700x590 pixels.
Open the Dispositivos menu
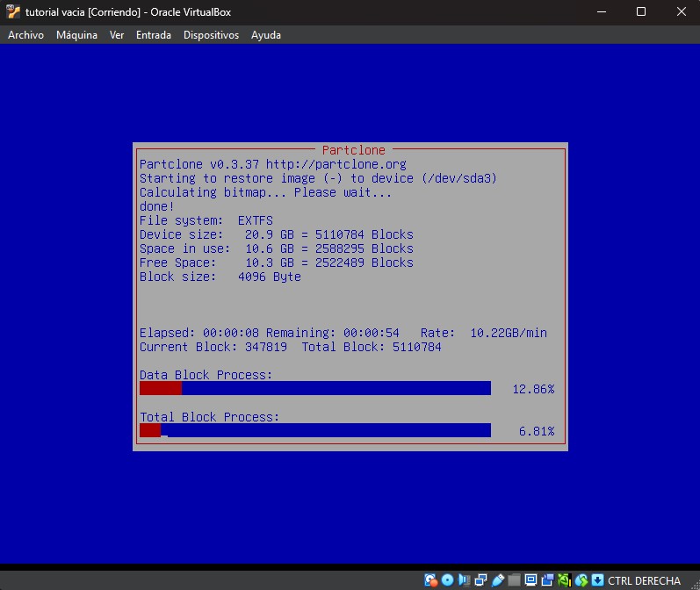coord(211,35)
